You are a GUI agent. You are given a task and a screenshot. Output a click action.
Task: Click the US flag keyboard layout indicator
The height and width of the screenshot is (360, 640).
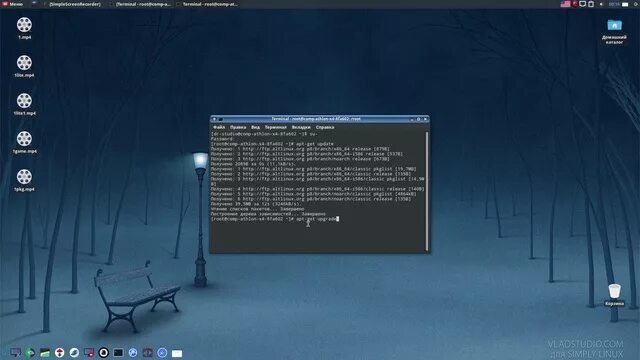click(565, 4)
